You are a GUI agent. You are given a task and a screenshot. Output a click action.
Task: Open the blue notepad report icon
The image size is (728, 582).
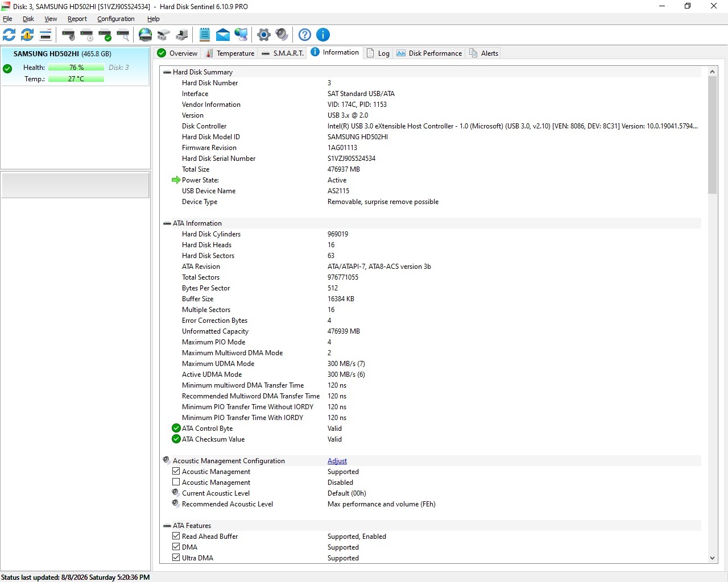click(205, 35)
